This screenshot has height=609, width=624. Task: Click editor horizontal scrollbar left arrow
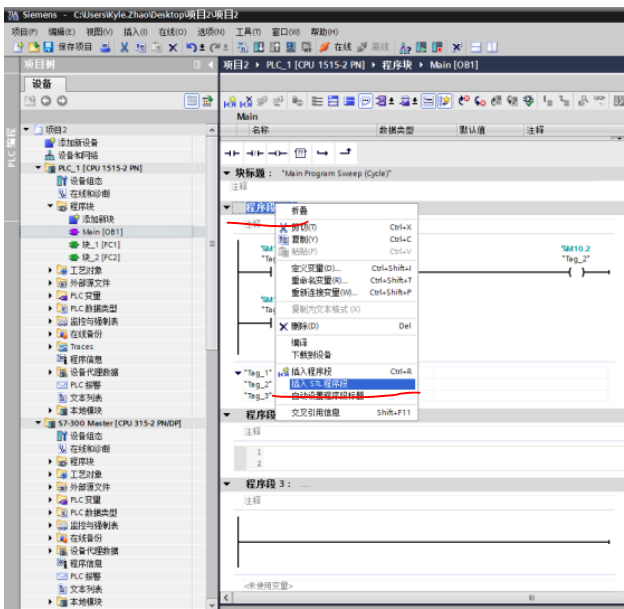[226, 597]
